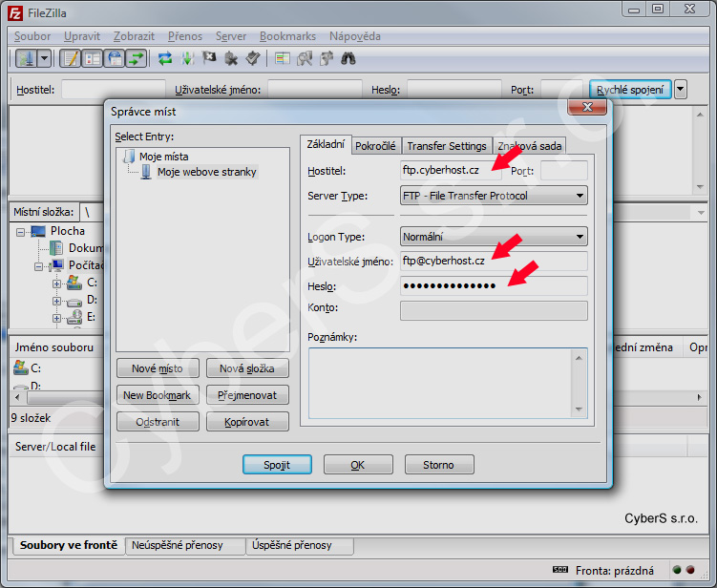The image size is (717, 588).
Task: Open Site Manager dropdown arrow in toolbar
Action: (x=44, y=58)
